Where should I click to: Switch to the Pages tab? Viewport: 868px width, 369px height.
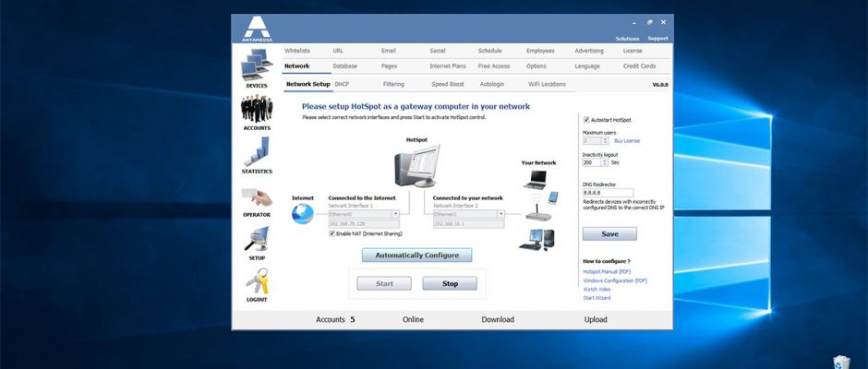point(389,65)
